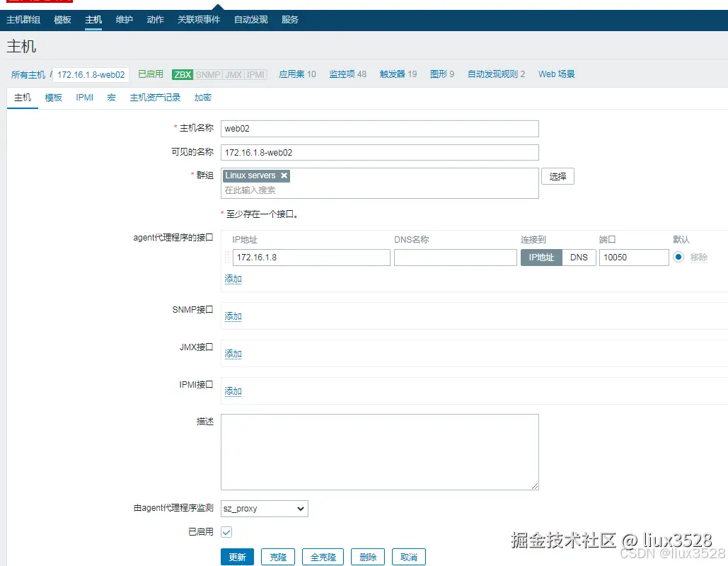This screenshot has width=728, height=566.
Task: Add another agent interface via 添加
Action: [x=233, y=279]
